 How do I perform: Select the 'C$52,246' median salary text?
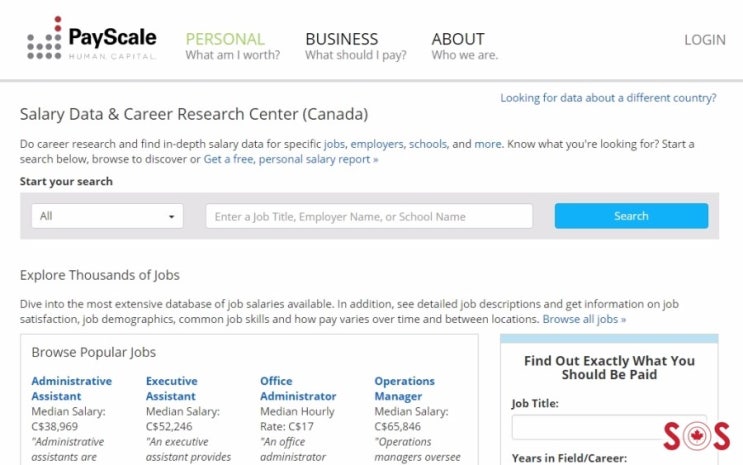click(x=169, y=427)
